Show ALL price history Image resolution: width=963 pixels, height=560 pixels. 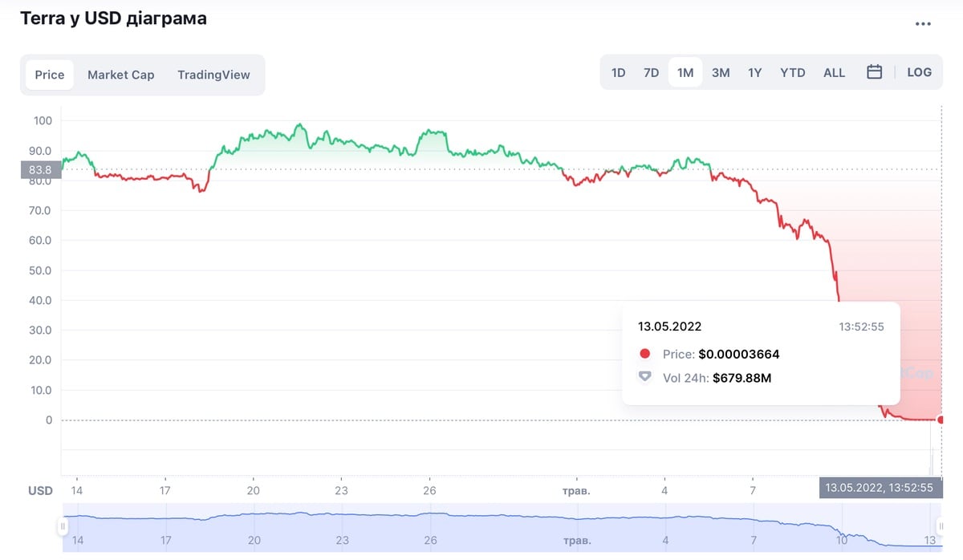[x=835, y=72]
